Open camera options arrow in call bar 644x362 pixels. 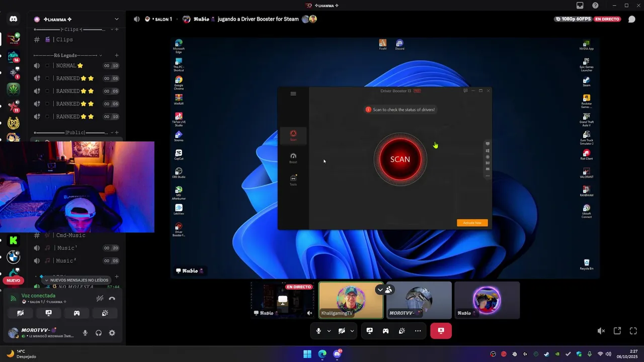click(352, 331)
